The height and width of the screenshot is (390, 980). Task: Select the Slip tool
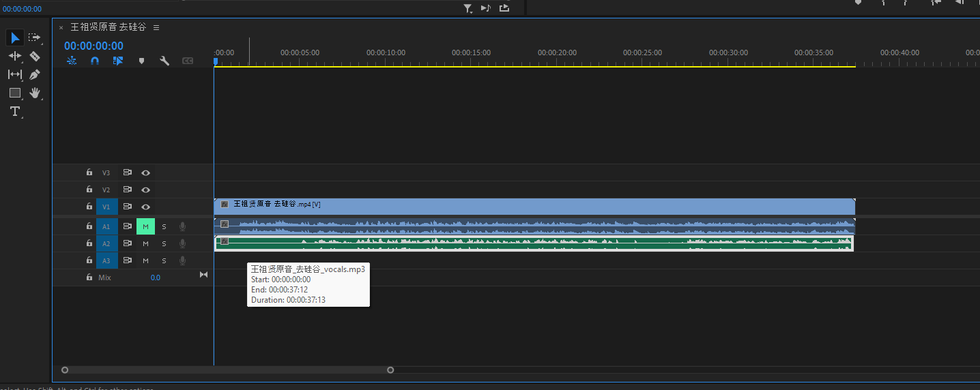15,74
